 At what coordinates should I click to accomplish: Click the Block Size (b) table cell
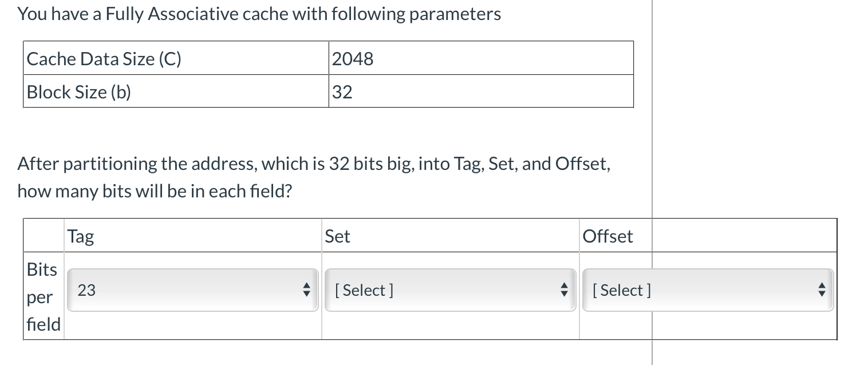(x=79, y=92)
